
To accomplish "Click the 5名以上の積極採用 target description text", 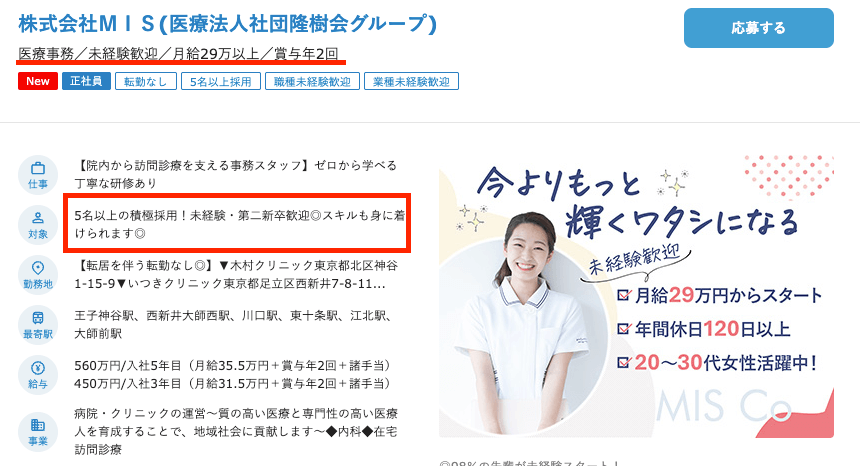I will [240, 224].
